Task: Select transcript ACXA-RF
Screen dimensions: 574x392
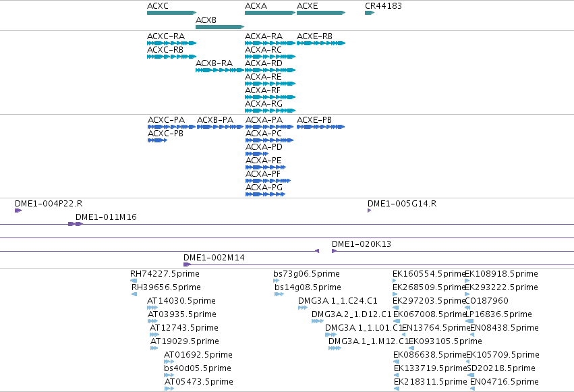Action: coord(270,97)
